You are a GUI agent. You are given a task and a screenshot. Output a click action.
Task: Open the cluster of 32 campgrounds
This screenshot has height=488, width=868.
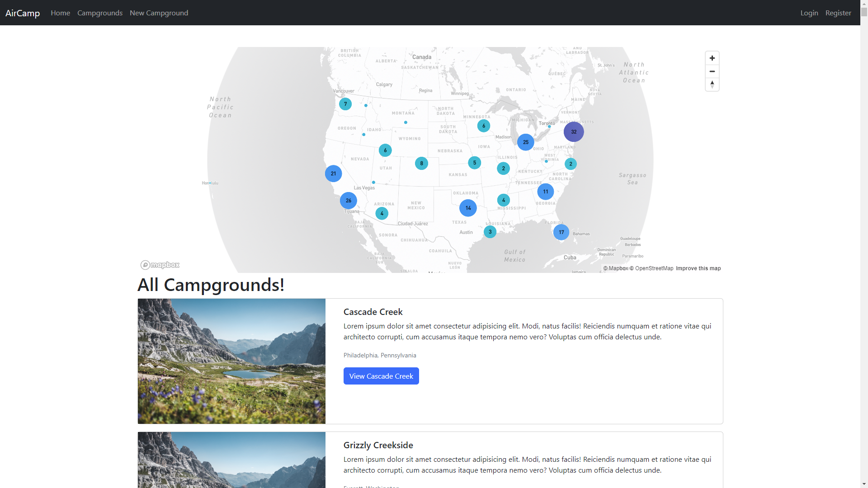pyautogui.click(x=574, y=132)
